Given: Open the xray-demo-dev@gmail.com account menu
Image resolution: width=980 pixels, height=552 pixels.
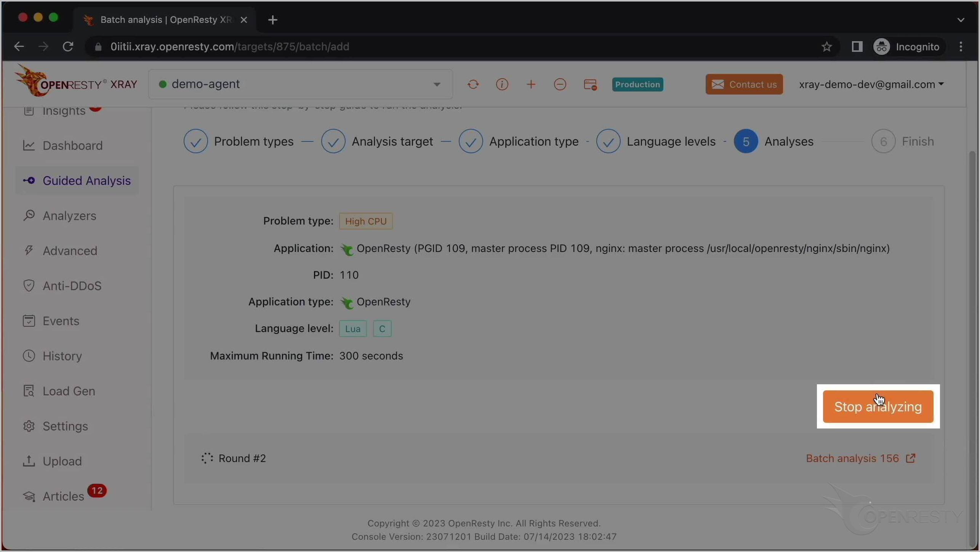Looking at the screenshot, I should point(871,84).
